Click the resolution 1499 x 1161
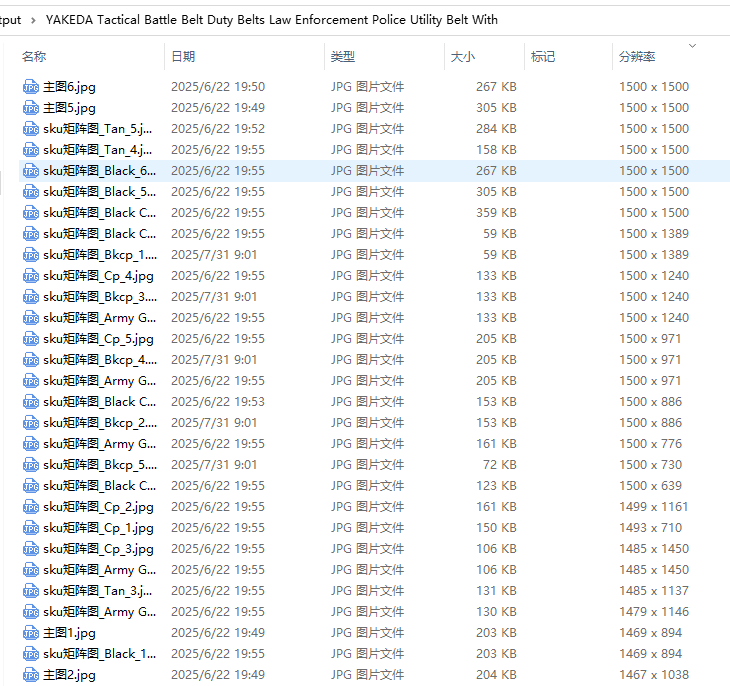This screenshot has width=730, height=686. pyautogui.click(x=654, y=507)
